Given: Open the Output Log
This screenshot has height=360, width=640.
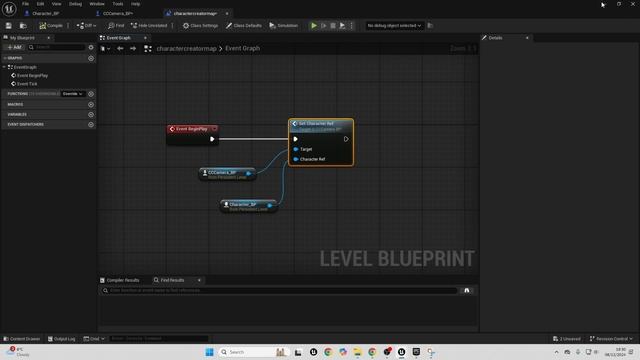Looking at the screenshot, I should pyautogui.click(x=62, y=339).
